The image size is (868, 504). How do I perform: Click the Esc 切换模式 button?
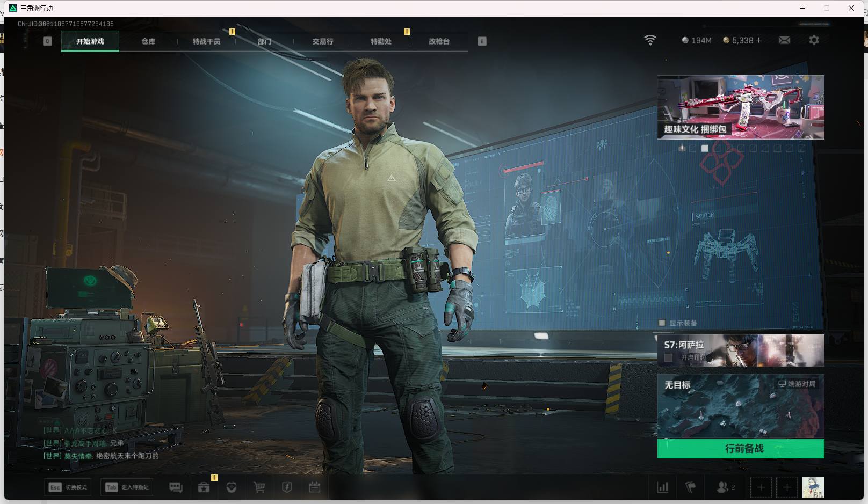pyautogui.click(x=68, y=487)
